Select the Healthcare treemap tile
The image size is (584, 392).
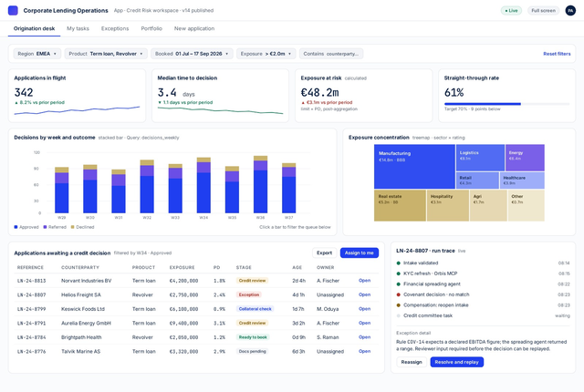pos(522,181)
